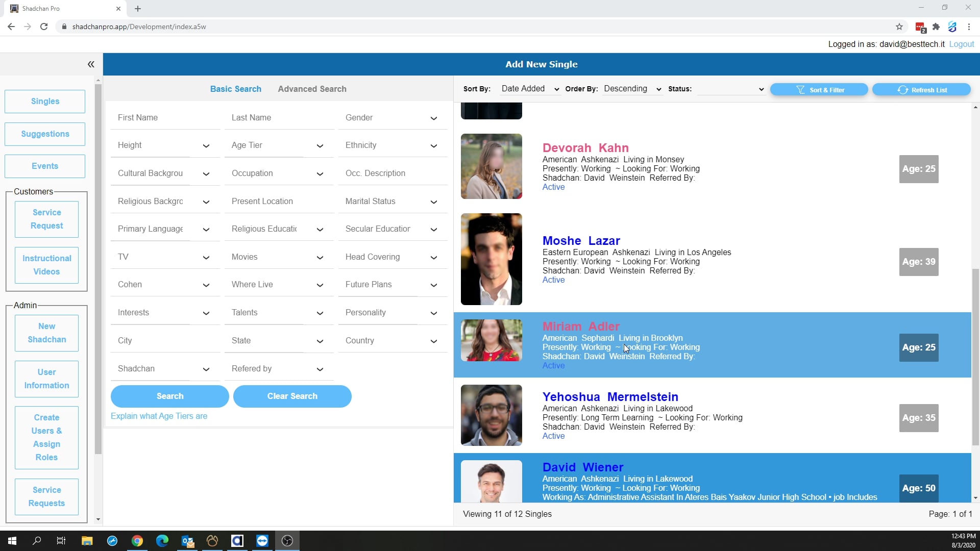Switch to Advanced Search tab
Image resolution: width=980 pixels, height=551 pixels.
pyautogui.click(x=312, y=88)
